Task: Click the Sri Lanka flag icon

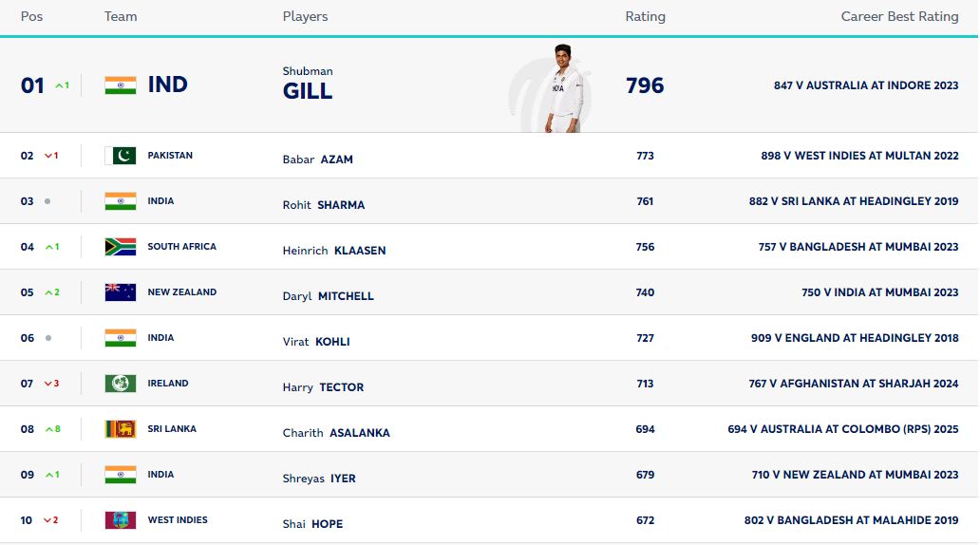Action: pos(121,429)
